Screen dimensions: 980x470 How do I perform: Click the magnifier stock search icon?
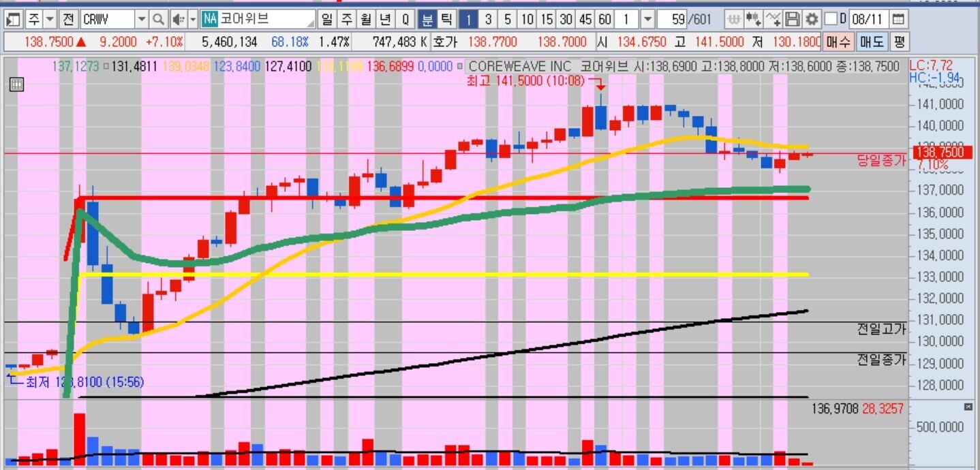click(x=158, y=19)
